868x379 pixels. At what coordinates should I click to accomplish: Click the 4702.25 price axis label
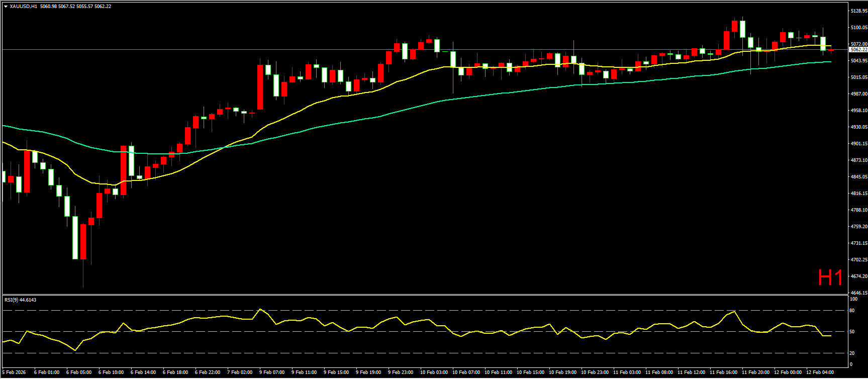point(858,260)
